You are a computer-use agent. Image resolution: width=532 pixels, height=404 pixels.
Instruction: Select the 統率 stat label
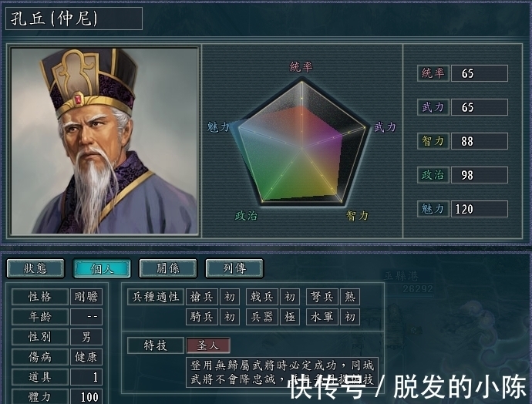[x=433, y=73]
